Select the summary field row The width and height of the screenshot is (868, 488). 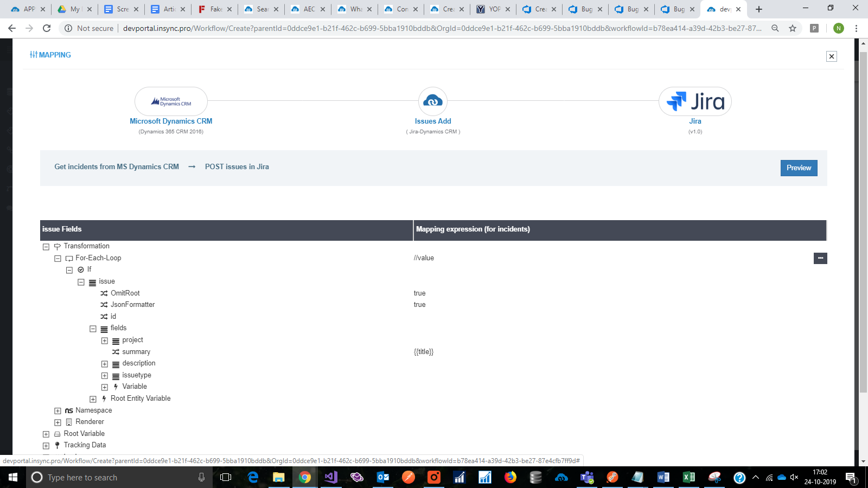pos(136,352)
